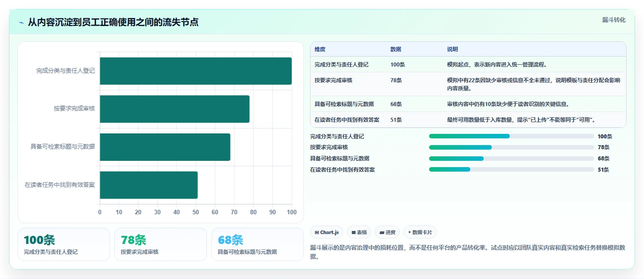Click progress list label 具备可检索标题与元数据
644x279 pixels.
pos(340,159)
